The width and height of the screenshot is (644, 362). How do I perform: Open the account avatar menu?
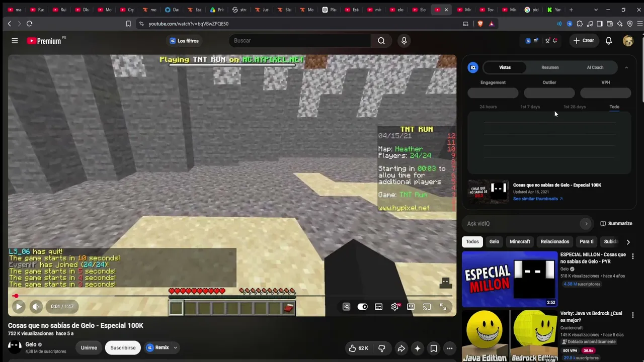(x=628, y=41)
